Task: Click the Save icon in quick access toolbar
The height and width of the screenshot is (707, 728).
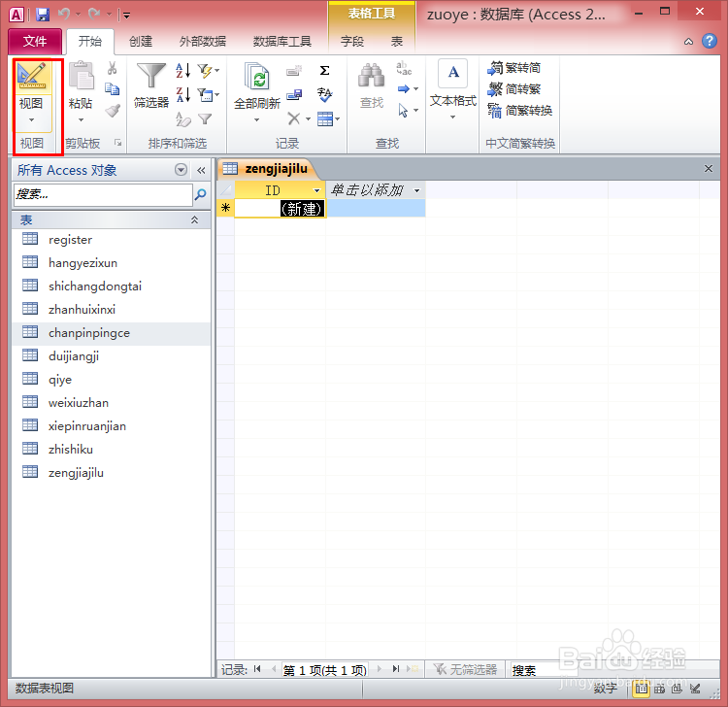Action: (x=43, y=15)
